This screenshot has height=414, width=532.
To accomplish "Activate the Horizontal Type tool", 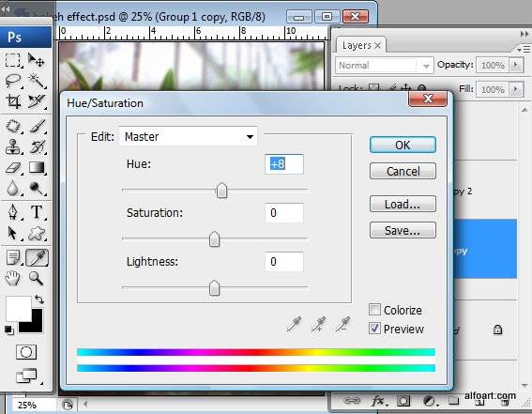I will pos(37,212).
